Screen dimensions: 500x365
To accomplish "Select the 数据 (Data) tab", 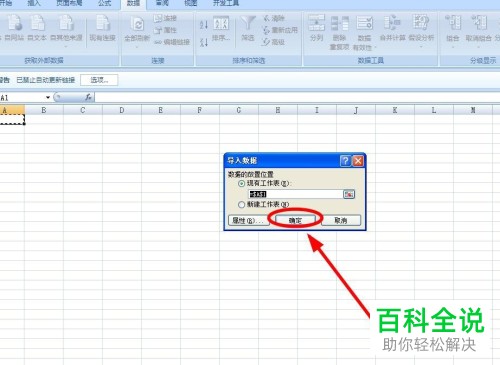I will tap(133, 4).
